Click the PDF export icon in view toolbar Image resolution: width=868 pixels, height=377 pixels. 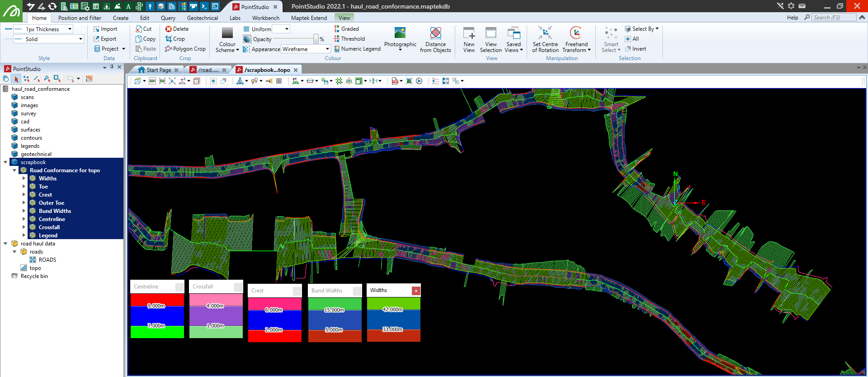point(395,81)
